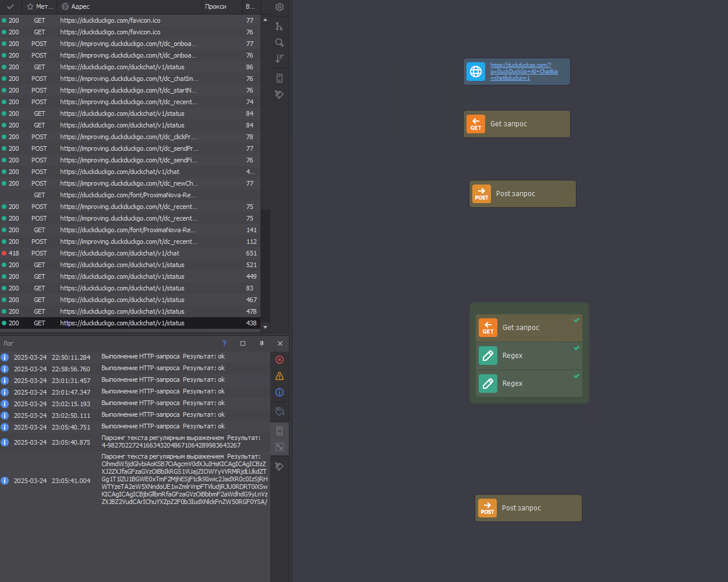Click the Лог panel title
Image resolution: width=728 pixels, height=582 pixels.
tap(8, 343)
